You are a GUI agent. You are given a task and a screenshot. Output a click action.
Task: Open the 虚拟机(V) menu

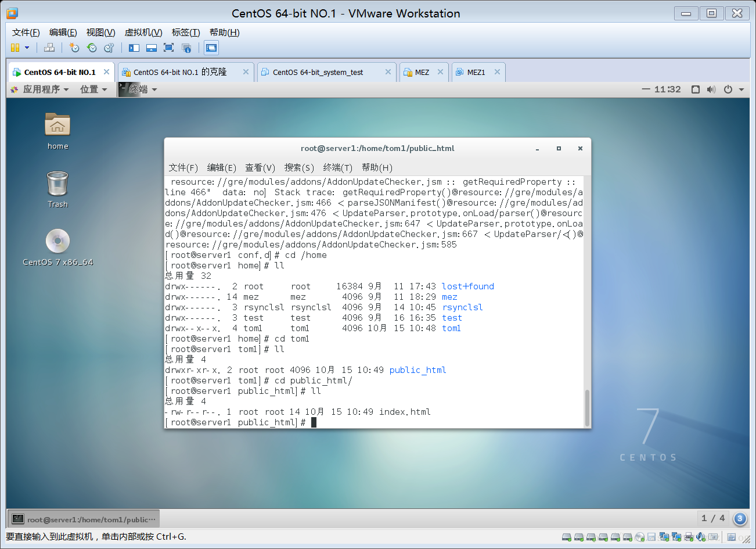(x=143, y=33)
